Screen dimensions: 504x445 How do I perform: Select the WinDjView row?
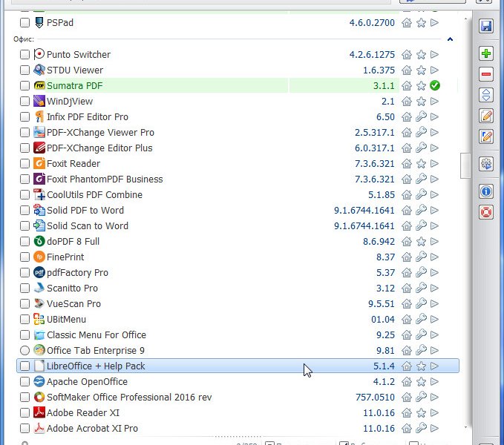click(x=238, y=102)
